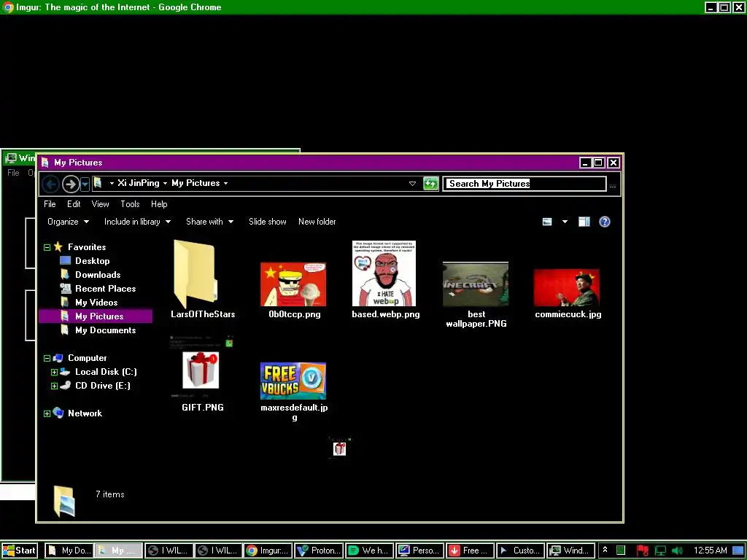Click the Forward navigation arrow
This screenshot has width=747, height=560.
pyautogui.click(x=71, y=184)
